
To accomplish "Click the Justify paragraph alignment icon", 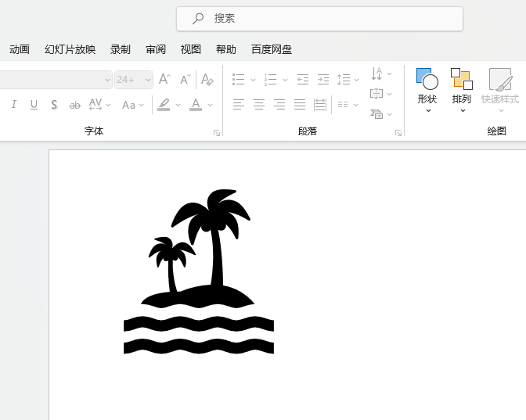I will pyautogui.click(x=300, y=105).
